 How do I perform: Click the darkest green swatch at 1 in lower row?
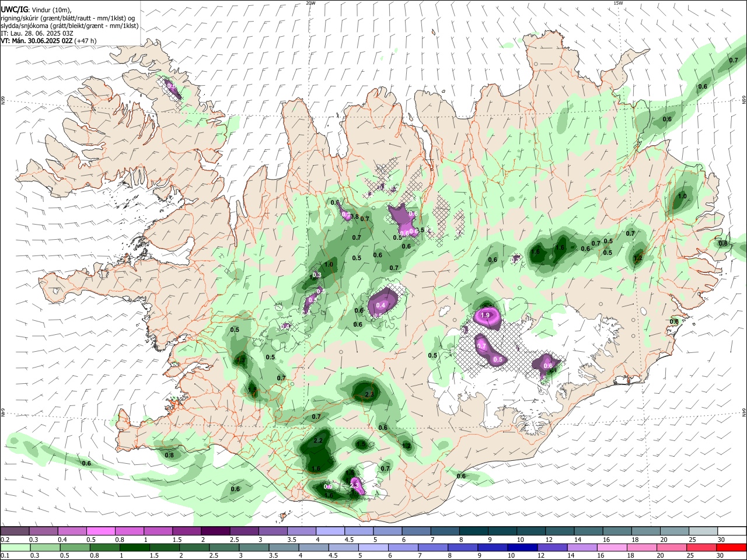point(136,548)
